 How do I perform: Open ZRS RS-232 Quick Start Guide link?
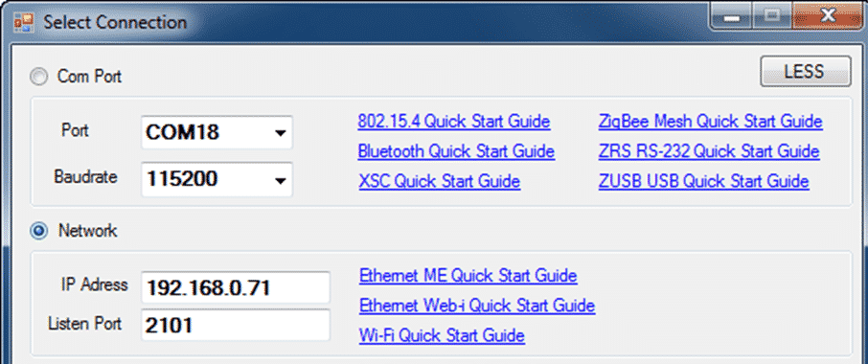709,151
